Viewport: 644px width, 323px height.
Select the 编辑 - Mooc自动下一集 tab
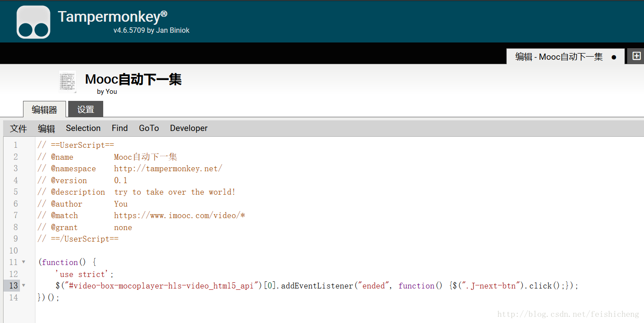566,57
